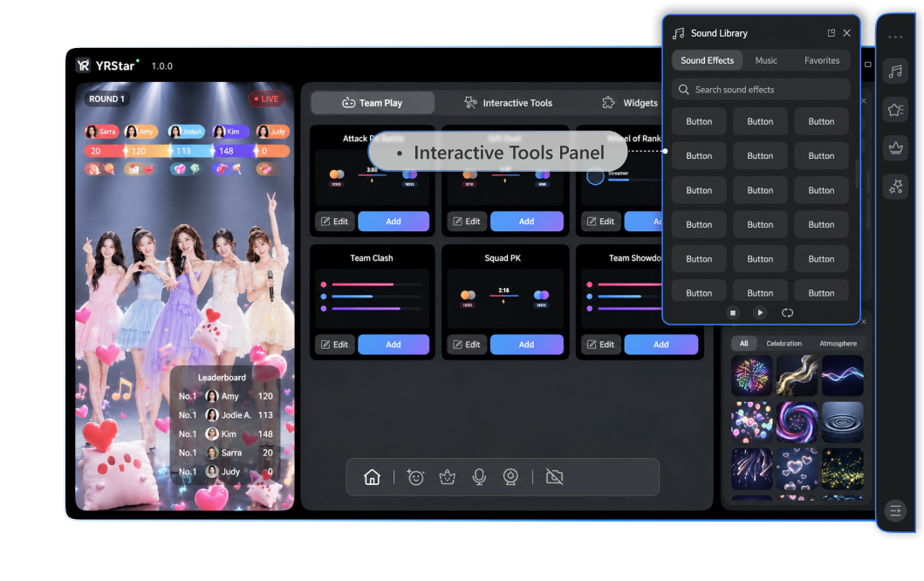Screen dimensions: 924x581
Task: Edit the Team Showdown card
Action: 600,344
